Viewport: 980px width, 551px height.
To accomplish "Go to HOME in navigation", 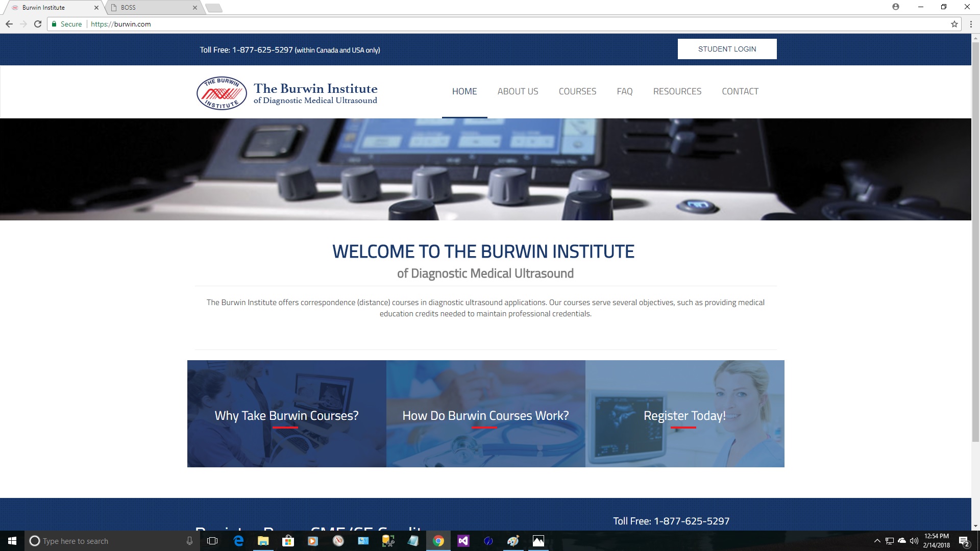I will pos(464,91).
